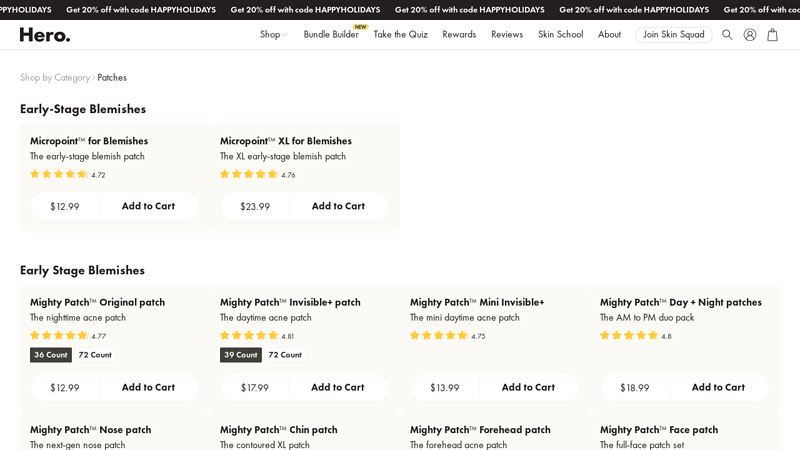Screen dimensions: 800x450
Task: Expand the Shop dropdown menu
Action: (x=273, y=35)
